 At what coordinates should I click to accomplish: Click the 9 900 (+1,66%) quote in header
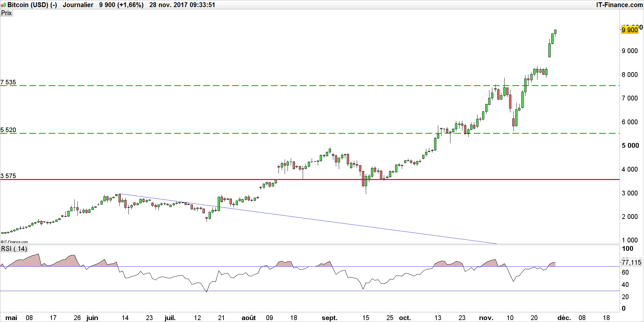click(121, 5)
